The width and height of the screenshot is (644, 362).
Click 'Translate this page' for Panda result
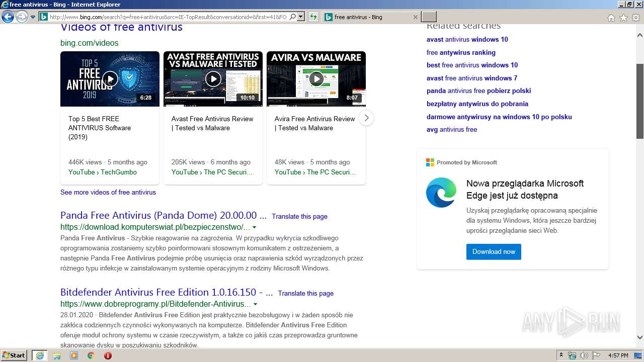coord(299,216)
